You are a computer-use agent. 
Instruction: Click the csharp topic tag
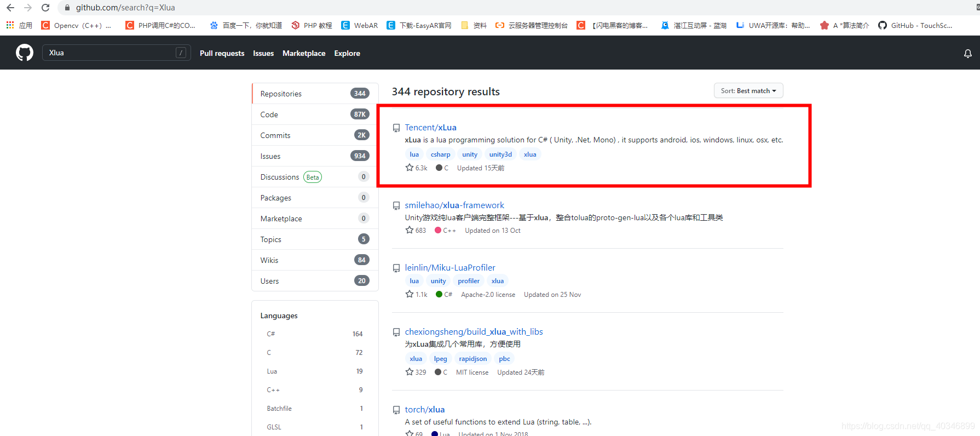(x=440, y=154)
